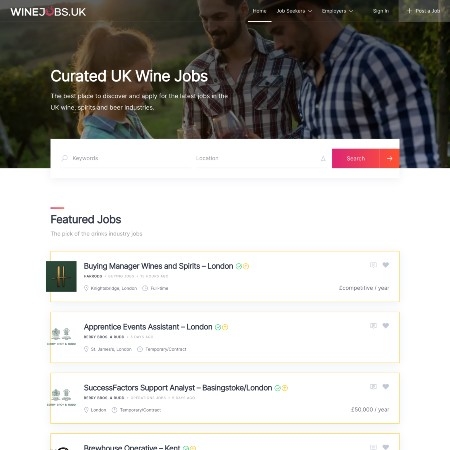Screen dimensions: 450x450
Task: Favorite the SuccessFactors Support Analyst job
Action: coord(386,387)
